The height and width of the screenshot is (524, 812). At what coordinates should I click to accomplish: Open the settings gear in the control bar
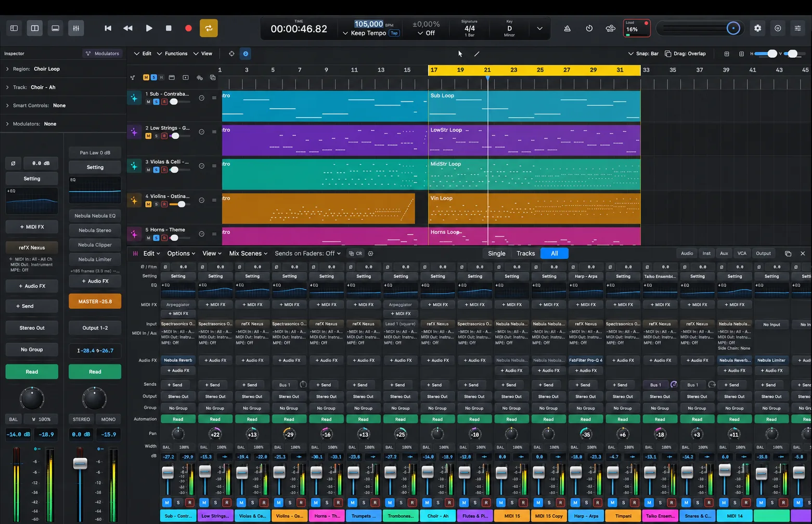coord(757,28)
